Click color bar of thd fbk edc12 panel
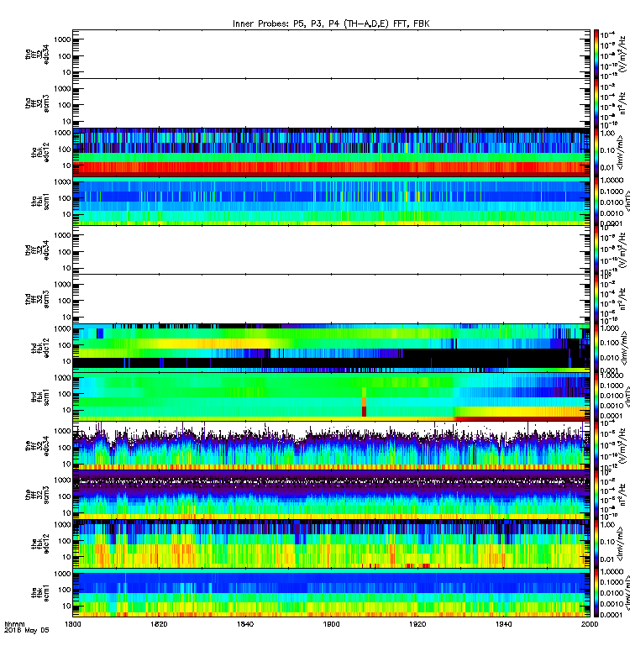The width and height of the screenshot is (630, 672). [596, 348]
